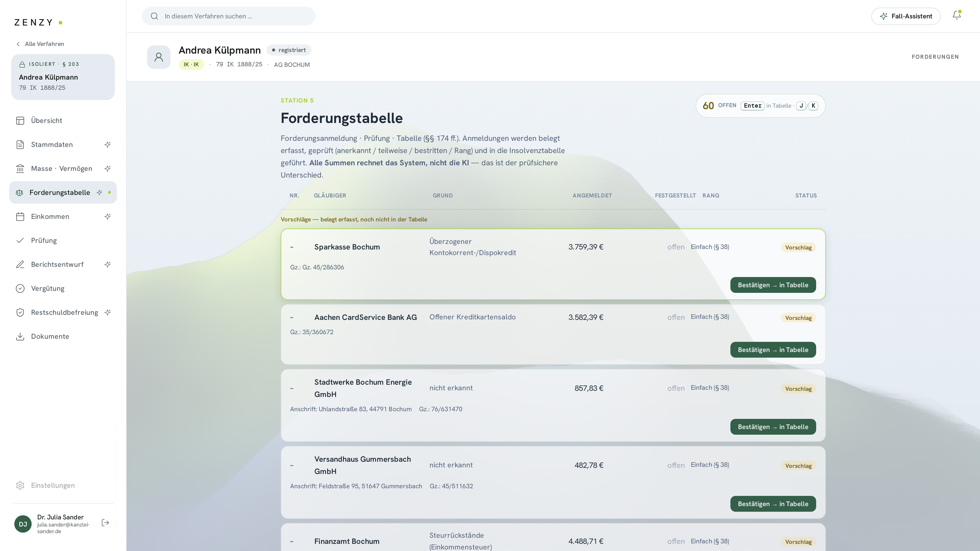Click the search magnifier icon

click(x=154, y=16)
